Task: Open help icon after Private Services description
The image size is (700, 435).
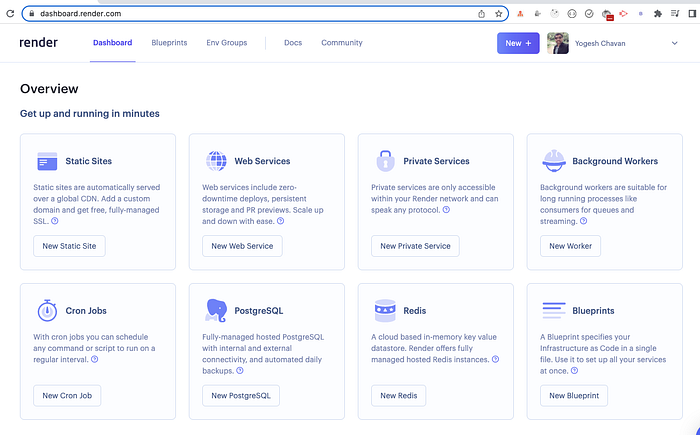Action: point(446,210)
